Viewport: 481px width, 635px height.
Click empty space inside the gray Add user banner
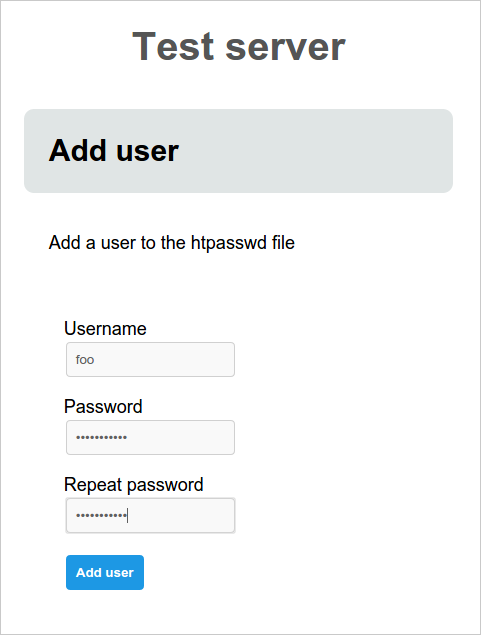point(316,151)
